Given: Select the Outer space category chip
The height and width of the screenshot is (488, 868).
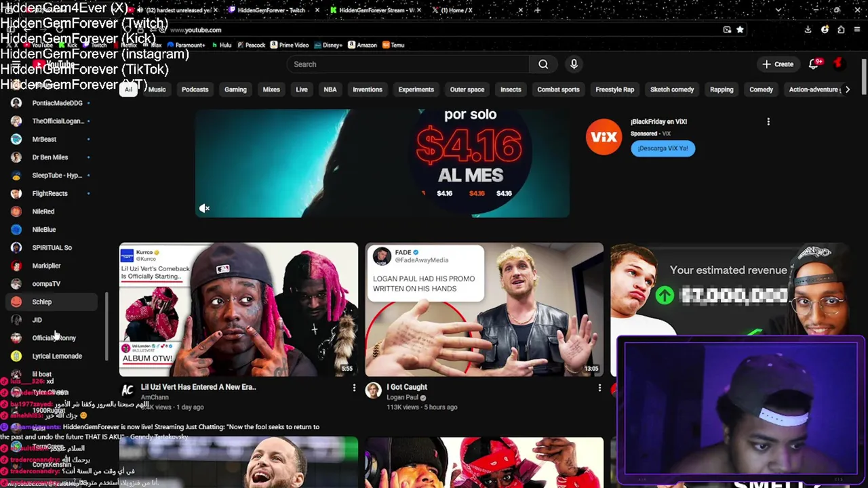Looking at the screenshot, I should (x=467, y=89).
